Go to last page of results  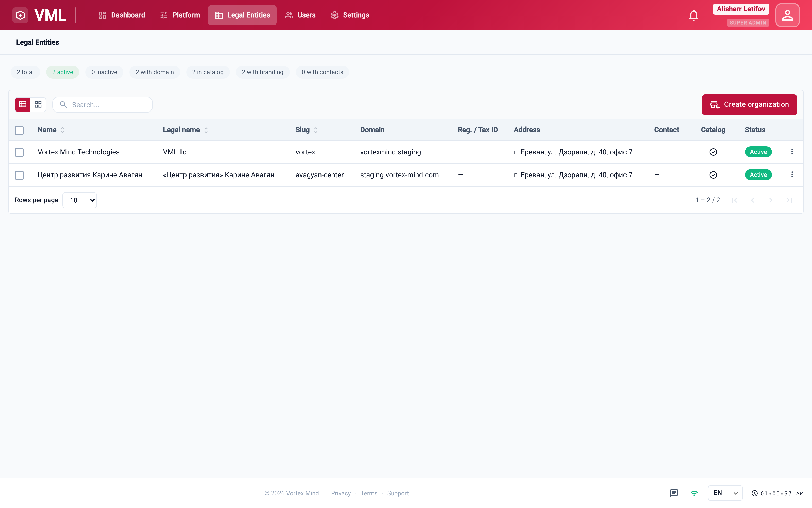(789, 200)
